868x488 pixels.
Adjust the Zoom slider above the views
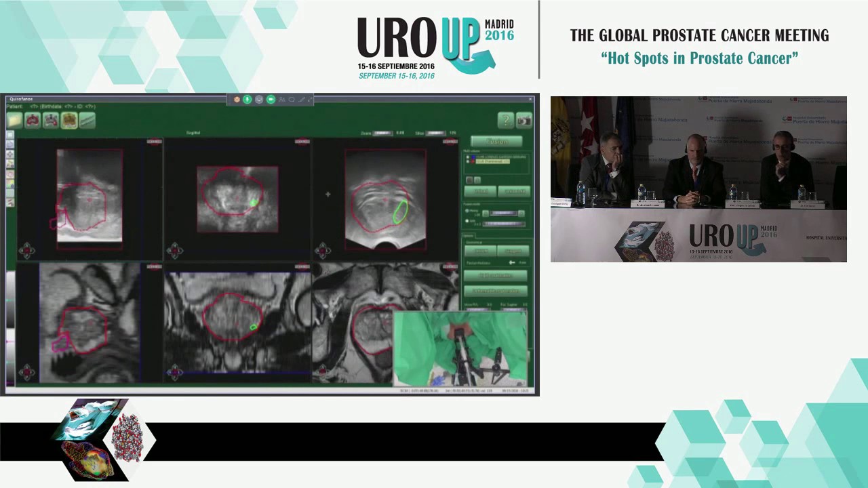tap(383, 133)
